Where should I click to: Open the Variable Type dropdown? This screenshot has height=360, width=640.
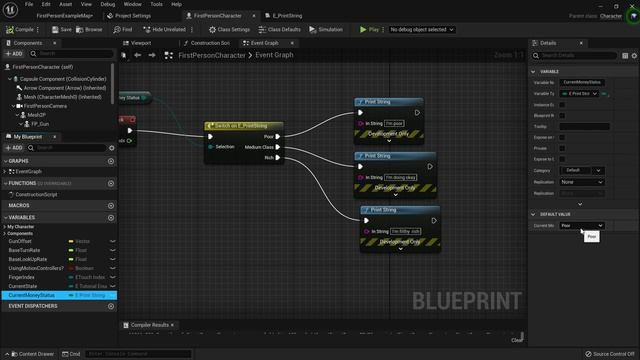pyautogui.click(x=579, y=93)
